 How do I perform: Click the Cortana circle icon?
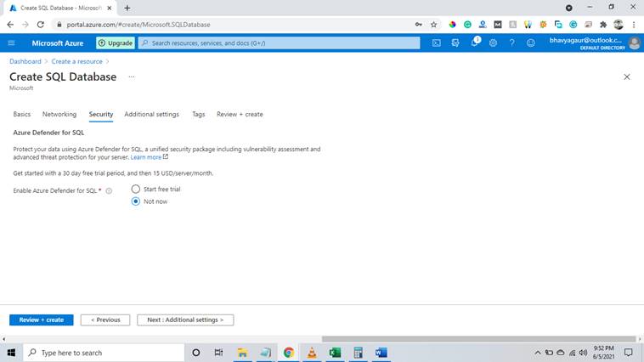(196, 353)
